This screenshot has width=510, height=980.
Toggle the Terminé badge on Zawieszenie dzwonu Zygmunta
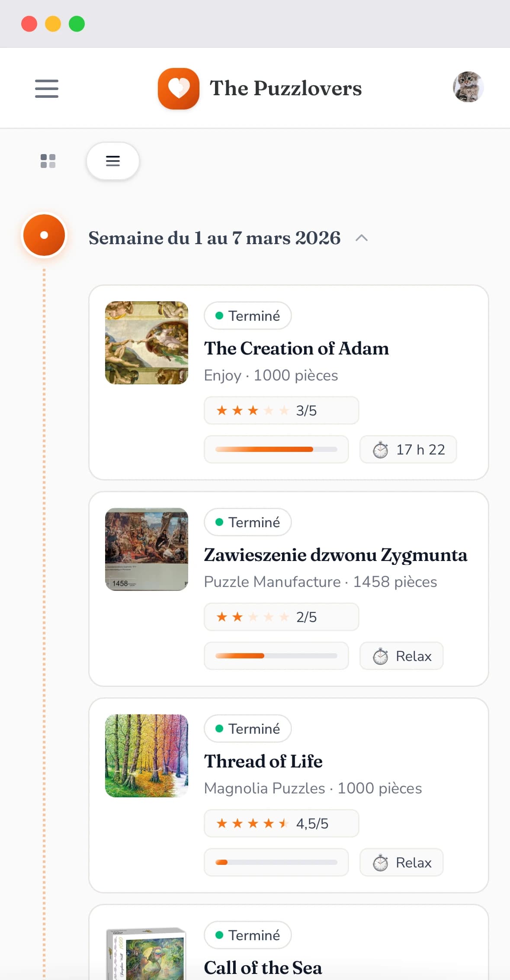click(x=247, y=522)
